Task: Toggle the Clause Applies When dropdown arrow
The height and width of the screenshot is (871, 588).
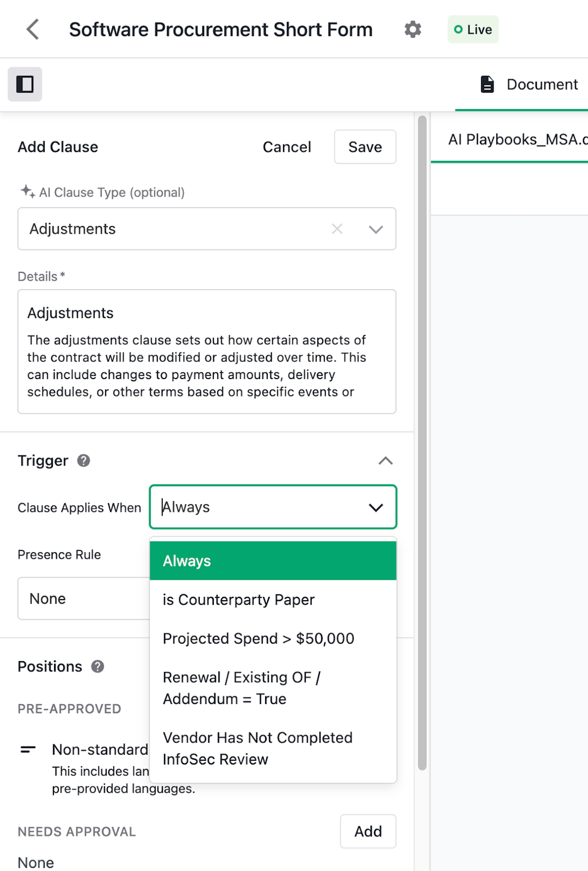Action: click(376, 508)
